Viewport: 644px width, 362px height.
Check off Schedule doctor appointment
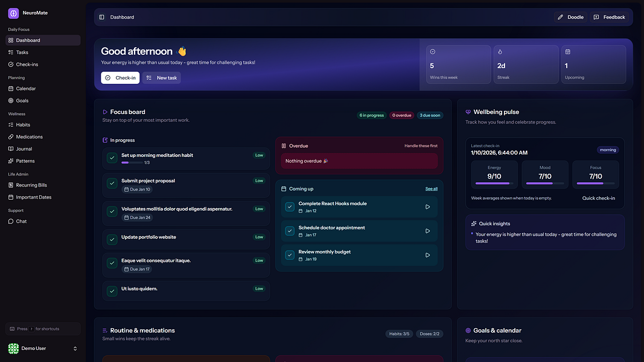tap(290, 231)
